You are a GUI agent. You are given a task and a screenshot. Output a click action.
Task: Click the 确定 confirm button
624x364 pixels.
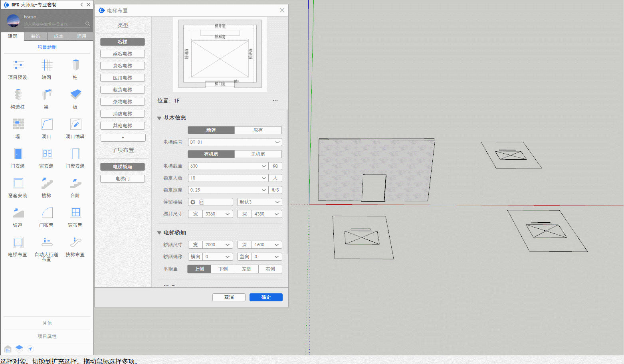pos(266,297)
